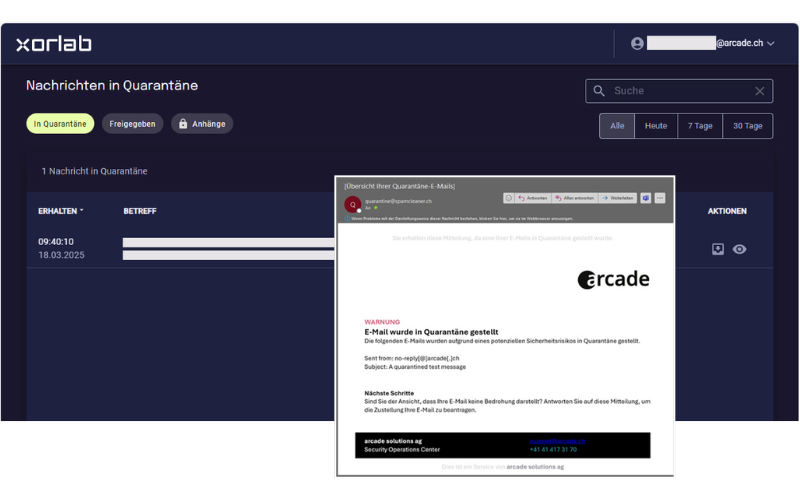Show all messages with the Alle filter

(x=617, y=126)
